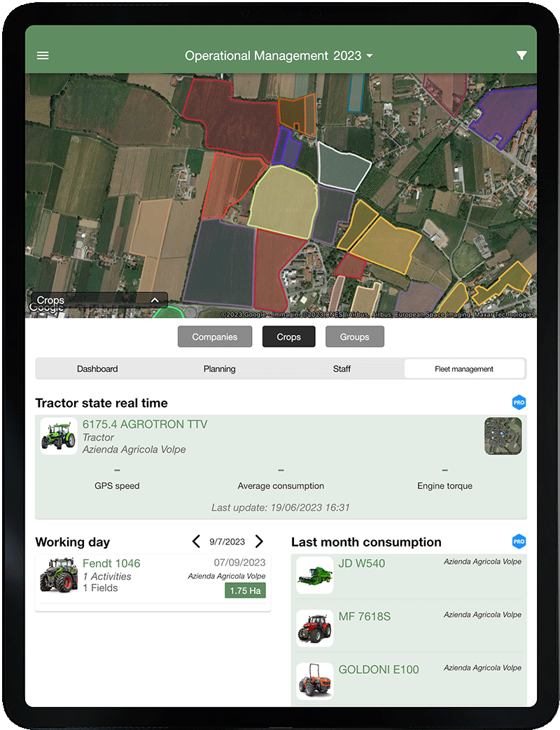Open the filter funnel icon

point(522,56)
